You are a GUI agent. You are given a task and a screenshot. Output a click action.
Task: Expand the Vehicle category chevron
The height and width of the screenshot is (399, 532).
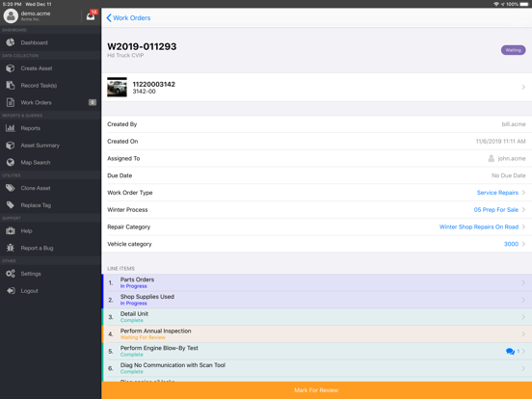click(x=523, y=244)
